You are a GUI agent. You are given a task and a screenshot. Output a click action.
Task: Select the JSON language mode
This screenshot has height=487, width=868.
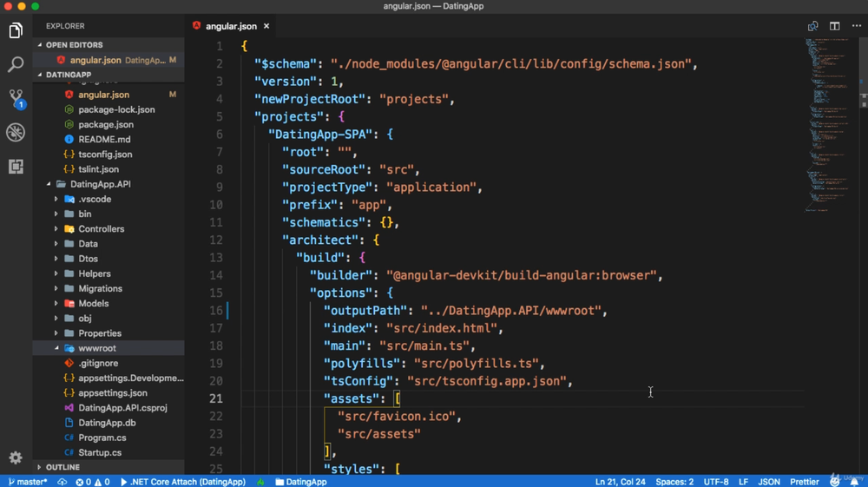pos(768,482)
